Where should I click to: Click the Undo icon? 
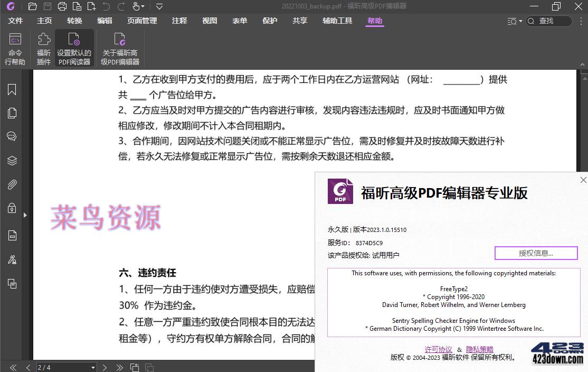click(x=106, y=6)
